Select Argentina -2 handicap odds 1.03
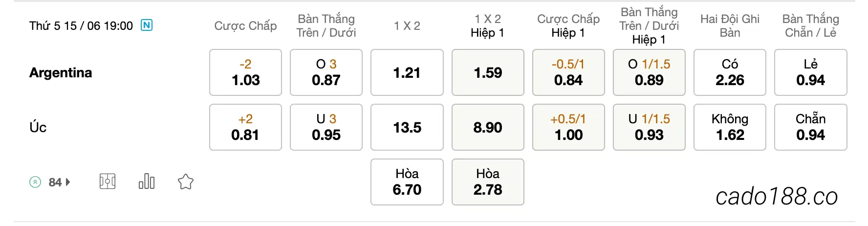This screenshot has width=868, height=226. 245,72
